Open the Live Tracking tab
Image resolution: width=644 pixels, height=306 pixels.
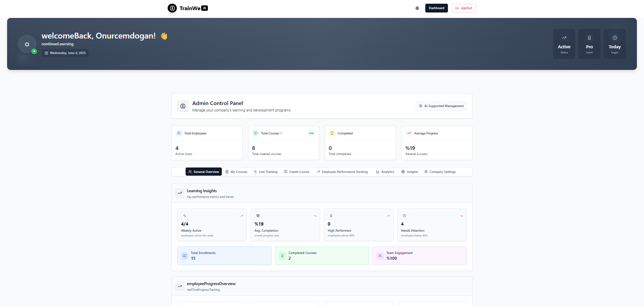click(x=265, y=172)
